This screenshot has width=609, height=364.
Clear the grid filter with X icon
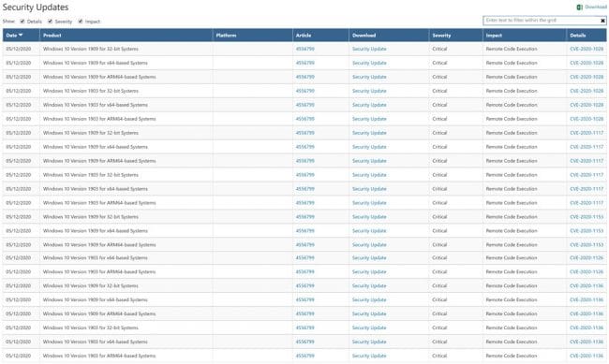pyautogui.click(x=602, y=21)
